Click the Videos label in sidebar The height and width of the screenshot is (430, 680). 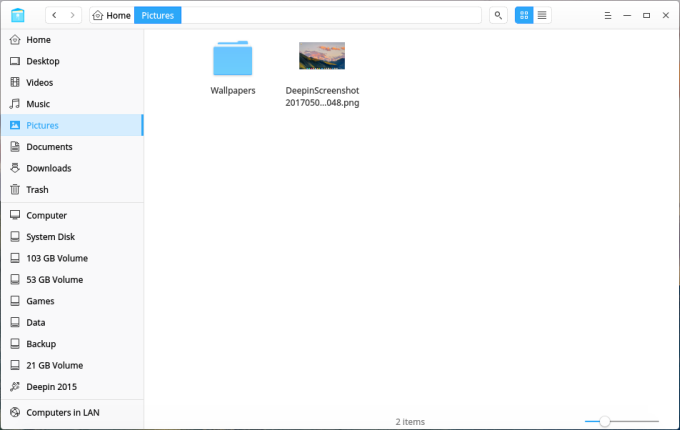click(39, 82)
